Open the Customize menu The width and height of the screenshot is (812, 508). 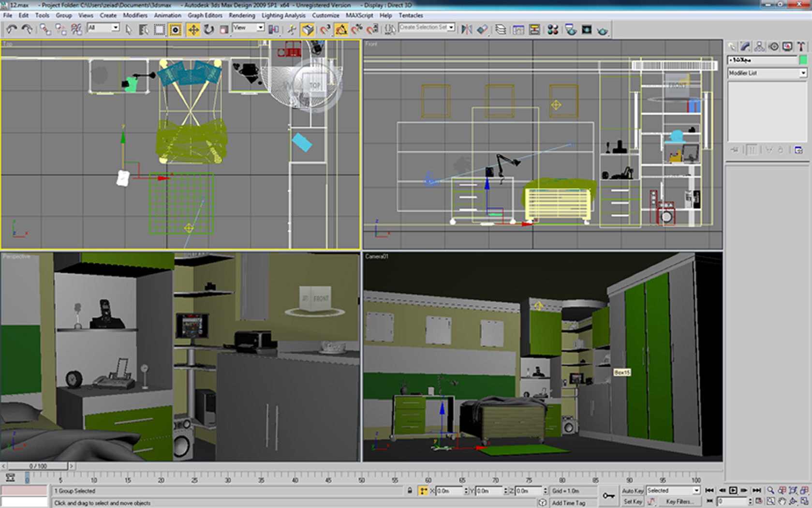pyautogui.click(x=325, y=15)
